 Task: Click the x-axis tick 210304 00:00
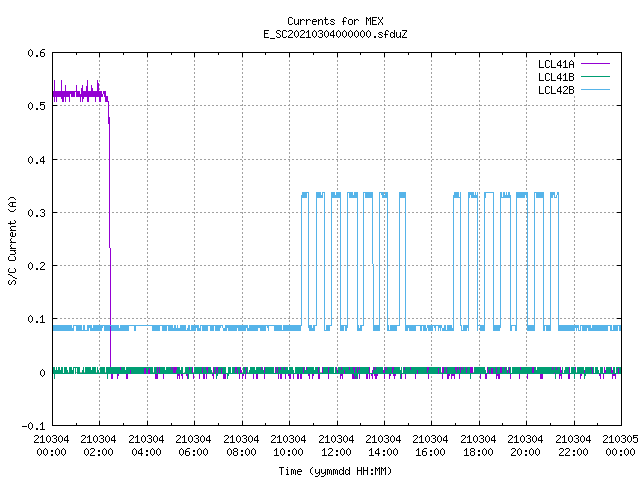pyautogui.click(x=51, y=446)
